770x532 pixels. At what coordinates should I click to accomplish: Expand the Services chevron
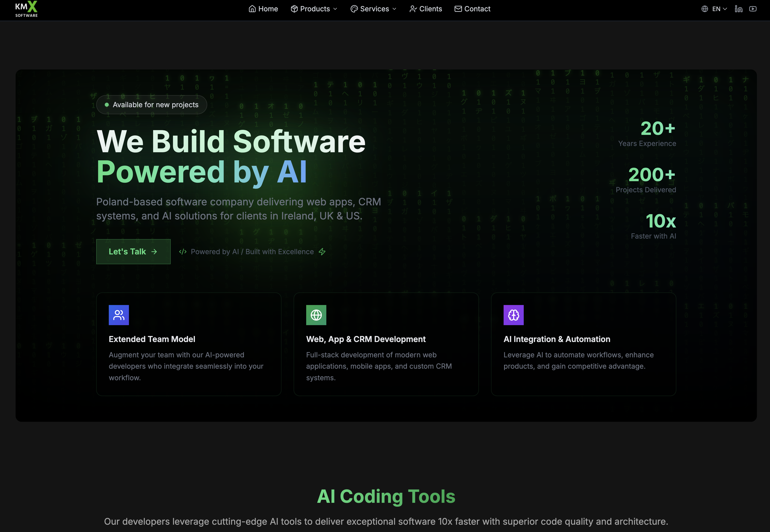(394, 9)
